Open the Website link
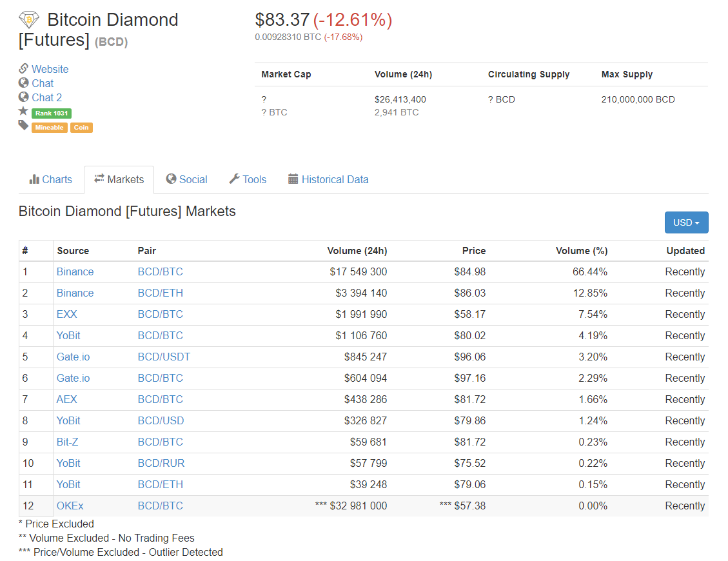728x561 pixels. click(x=50, y=69)
